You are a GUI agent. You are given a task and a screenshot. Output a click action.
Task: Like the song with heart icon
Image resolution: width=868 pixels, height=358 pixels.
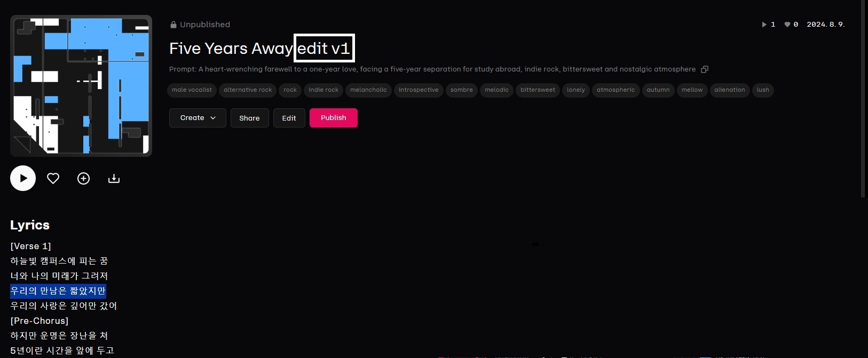click(53, 178)
